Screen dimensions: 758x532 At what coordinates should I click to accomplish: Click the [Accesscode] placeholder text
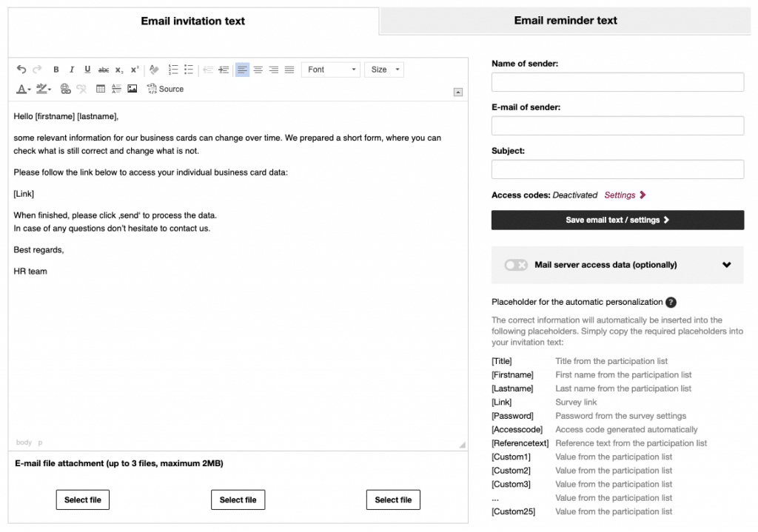[x=517, y=430]
